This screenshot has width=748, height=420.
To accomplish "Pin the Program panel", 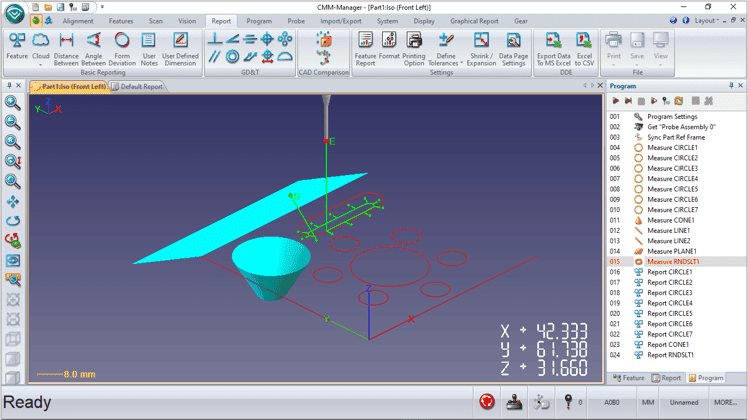I will click(x=731, y=85).
